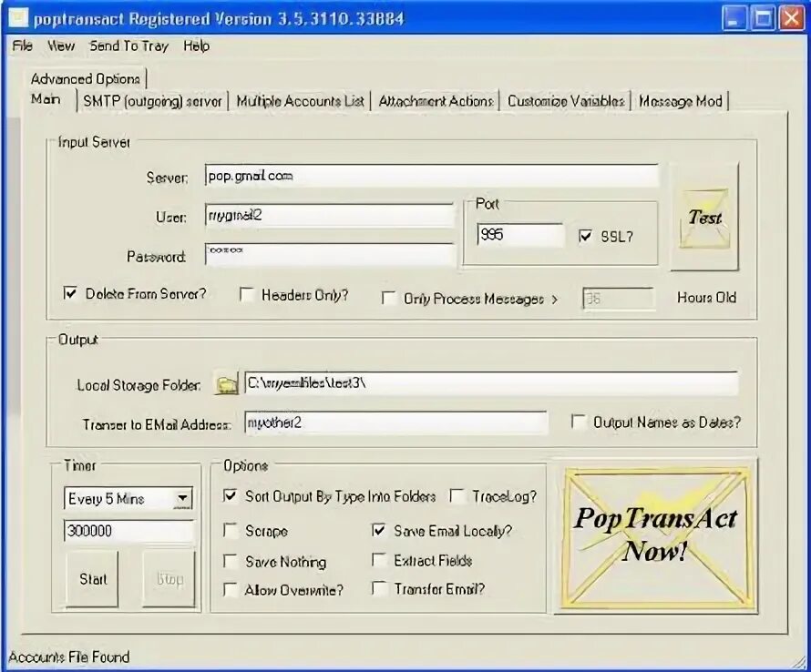Click the Test envelope button

704,217
